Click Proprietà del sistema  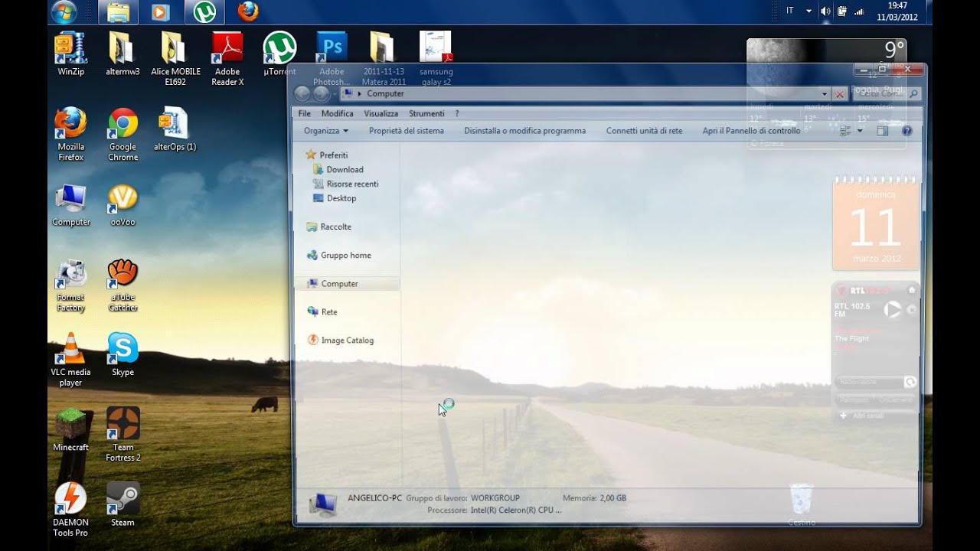click(407, 131)
